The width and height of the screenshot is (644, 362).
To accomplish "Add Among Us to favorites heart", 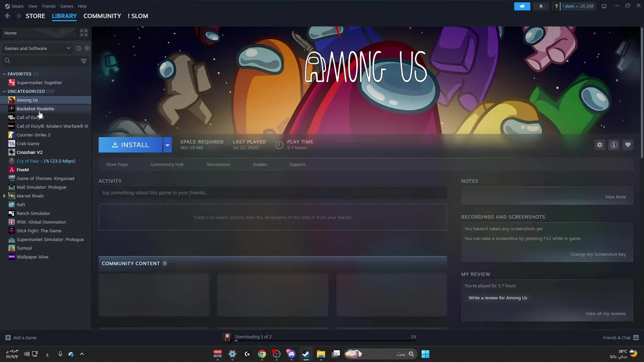I will coord(627,145).
